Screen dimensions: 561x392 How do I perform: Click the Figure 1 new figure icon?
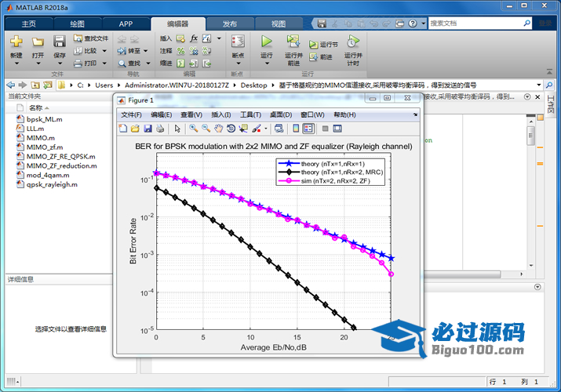point(123,129)
